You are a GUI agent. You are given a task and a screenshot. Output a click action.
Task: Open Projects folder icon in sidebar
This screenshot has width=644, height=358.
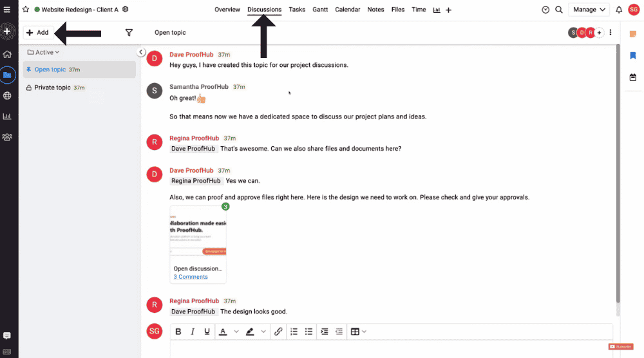(7, 75)
